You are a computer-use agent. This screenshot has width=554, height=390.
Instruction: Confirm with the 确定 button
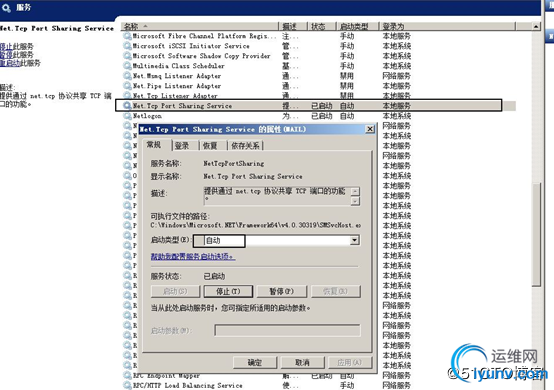click(255, 362)
